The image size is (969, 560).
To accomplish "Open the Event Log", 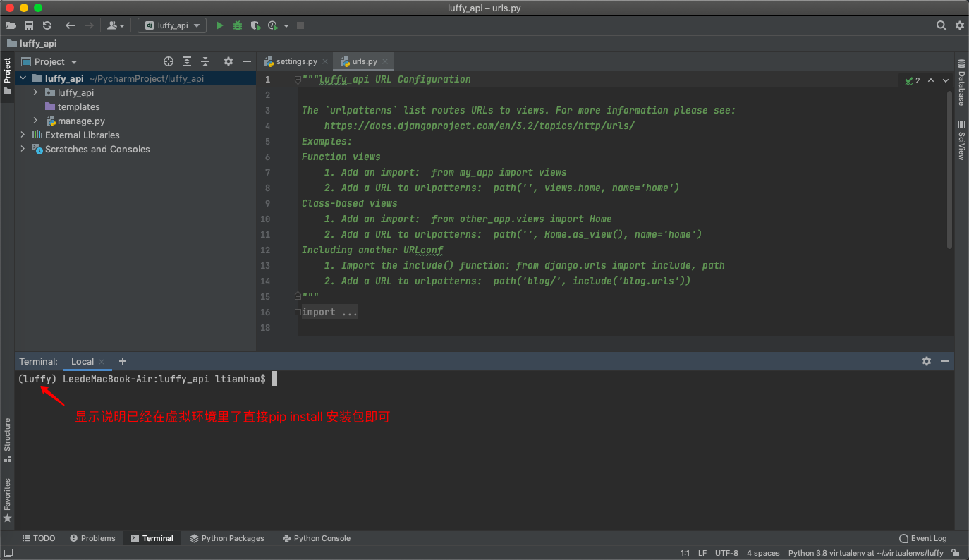I will point(923,538).
